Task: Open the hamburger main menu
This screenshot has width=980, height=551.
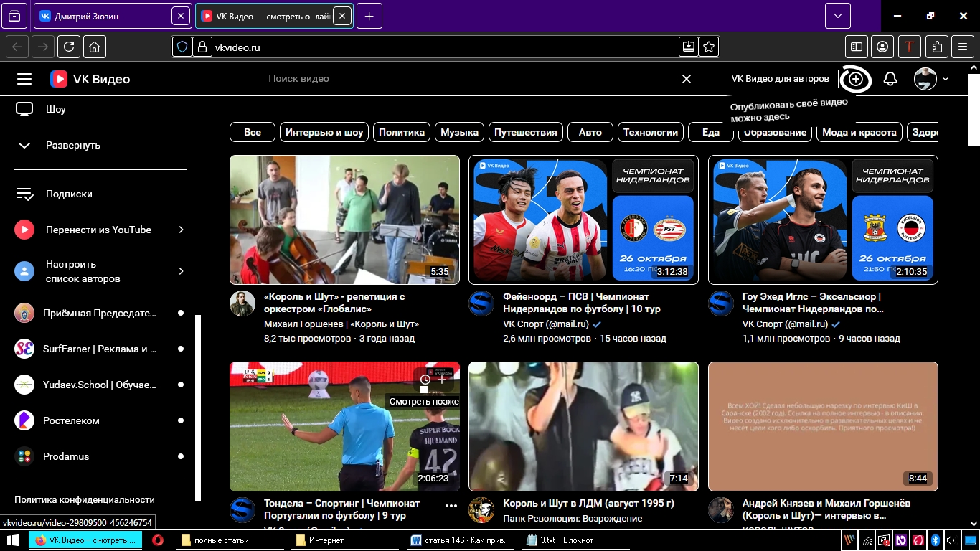Action: pyautogui.click(x=24, y=79)
